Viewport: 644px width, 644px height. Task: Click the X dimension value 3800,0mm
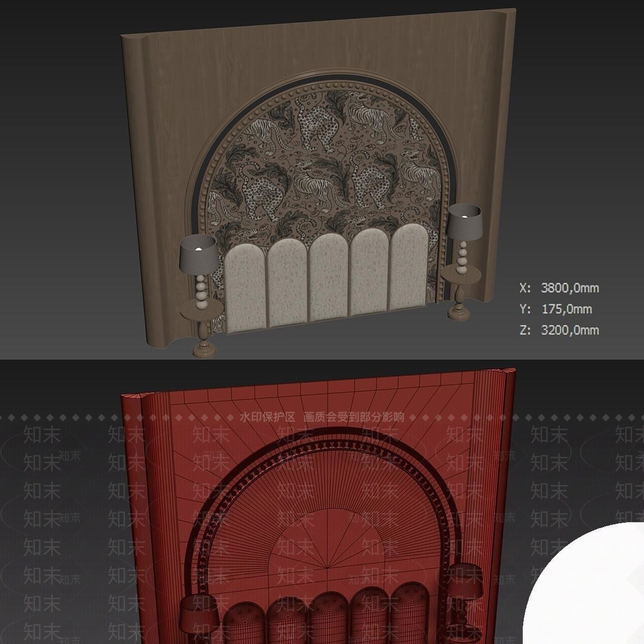point(570,288)
